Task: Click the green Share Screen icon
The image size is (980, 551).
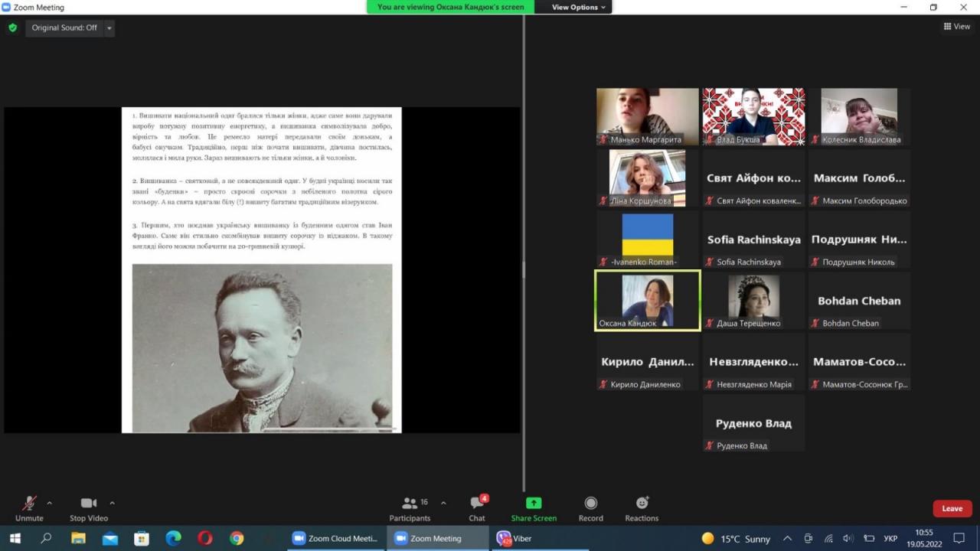Action: 534,503
